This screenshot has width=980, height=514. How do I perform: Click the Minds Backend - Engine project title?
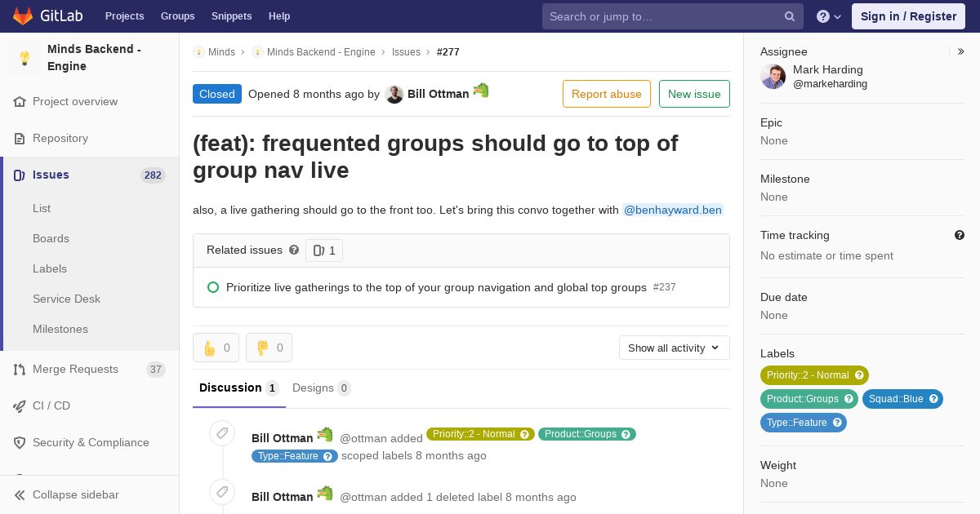click(95, 58)
